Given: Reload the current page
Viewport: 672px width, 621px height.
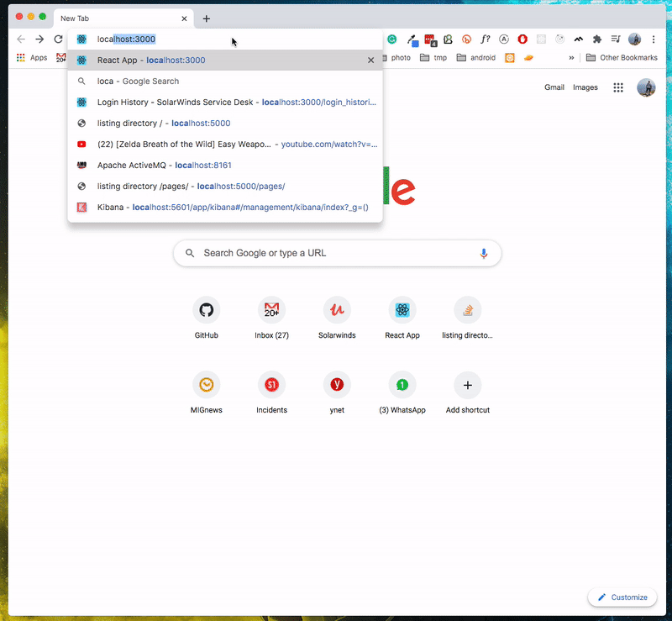Looking at the screenshot, I should [x=58, y=39].
